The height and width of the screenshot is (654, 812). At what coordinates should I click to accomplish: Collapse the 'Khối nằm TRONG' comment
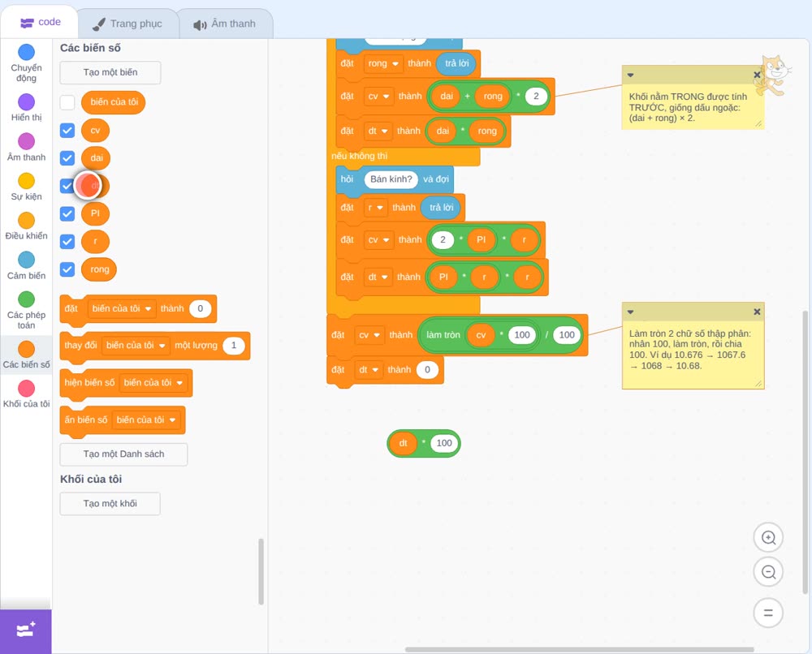630,75
